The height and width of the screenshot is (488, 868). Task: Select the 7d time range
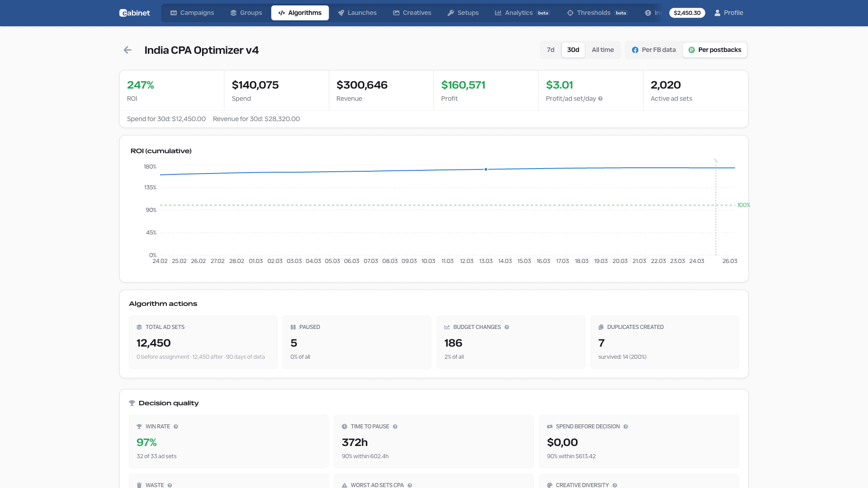pyautogui.click(x=550, y=50)
